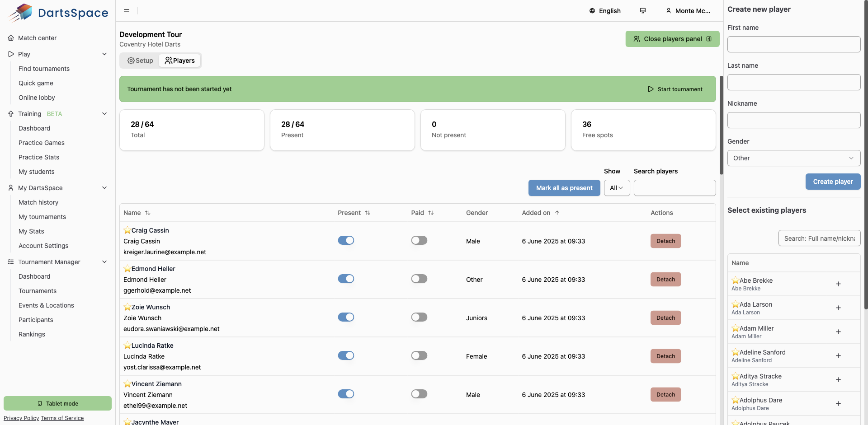The image size is (868, 425).
Task: Turn on Paid toggle for Lucinda Ratke
Action: click(x=419, y=356)
